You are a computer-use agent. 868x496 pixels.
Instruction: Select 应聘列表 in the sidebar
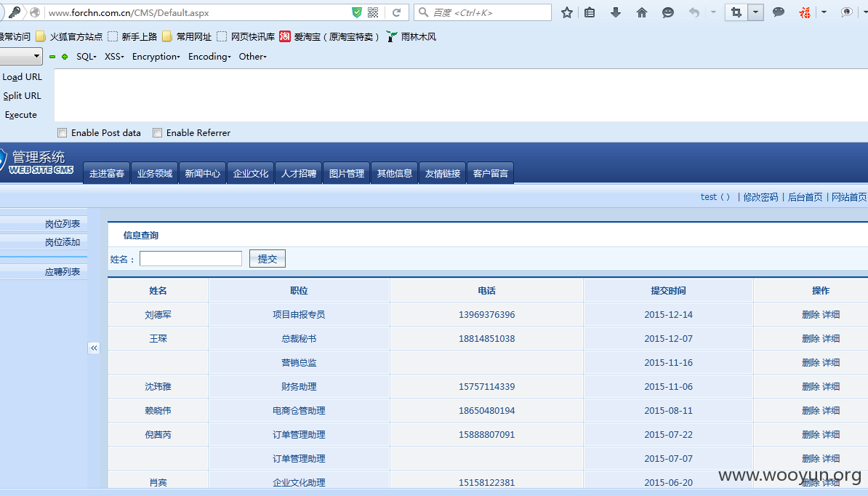pos(63,272)
